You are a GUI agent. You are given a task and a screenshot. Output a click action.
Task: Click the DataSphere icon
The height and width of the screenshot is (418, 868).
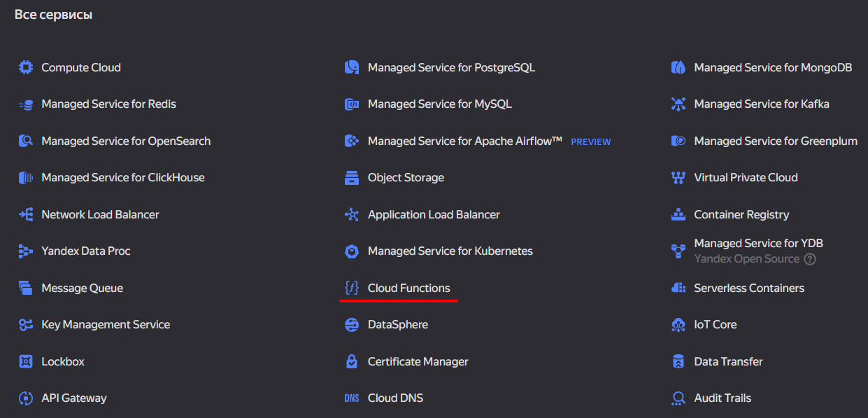click(x=352, y=325)
